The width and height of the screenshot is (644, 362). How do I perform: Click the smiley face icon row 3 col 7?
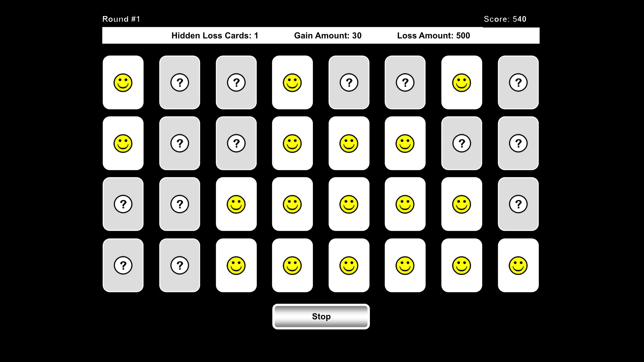point(461,204)
